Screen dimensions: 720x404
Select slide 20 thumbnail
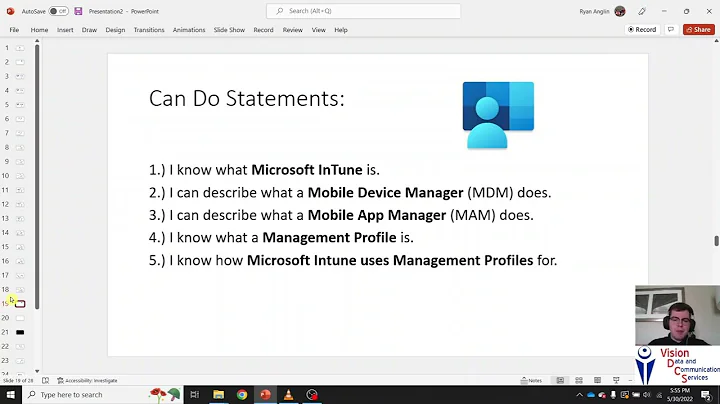(20, 318)
